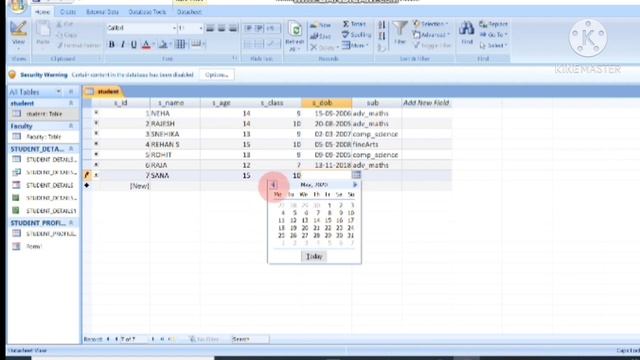Collapse the STUDENT_PROFI... group
Viewport: 640px width, 360px height.
click(x=71, y=223)
